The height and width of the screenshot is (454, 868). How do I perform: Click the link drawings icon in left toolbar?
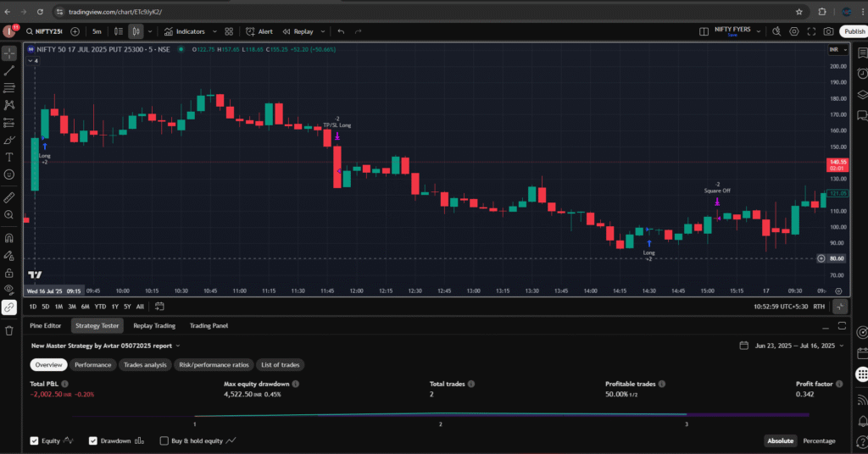[x=9, y=307]
